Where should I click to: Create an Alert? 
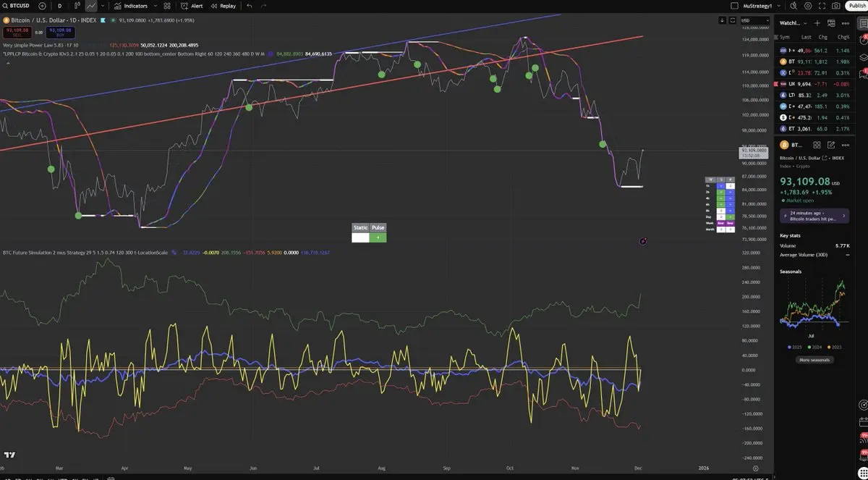coord(191,5)
